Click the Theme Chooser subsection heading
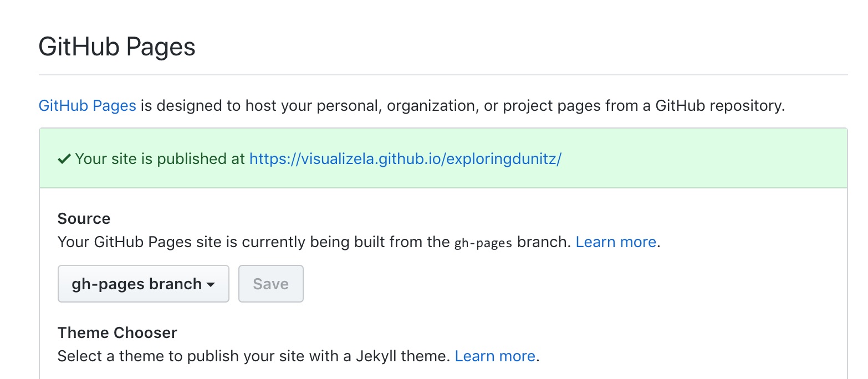Viewport: 868px width, 379px height. point(117,332)
